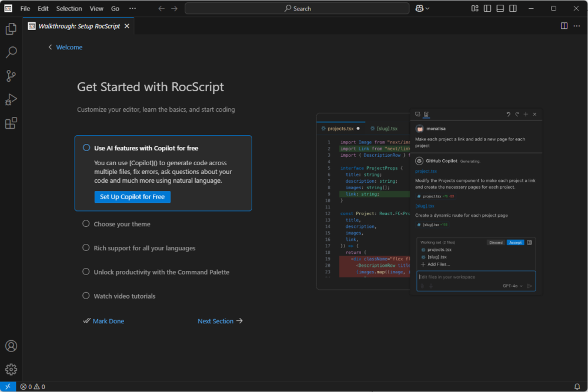
Task: Expand the menu bar overflow ellipsis
Action: [133, 8]
